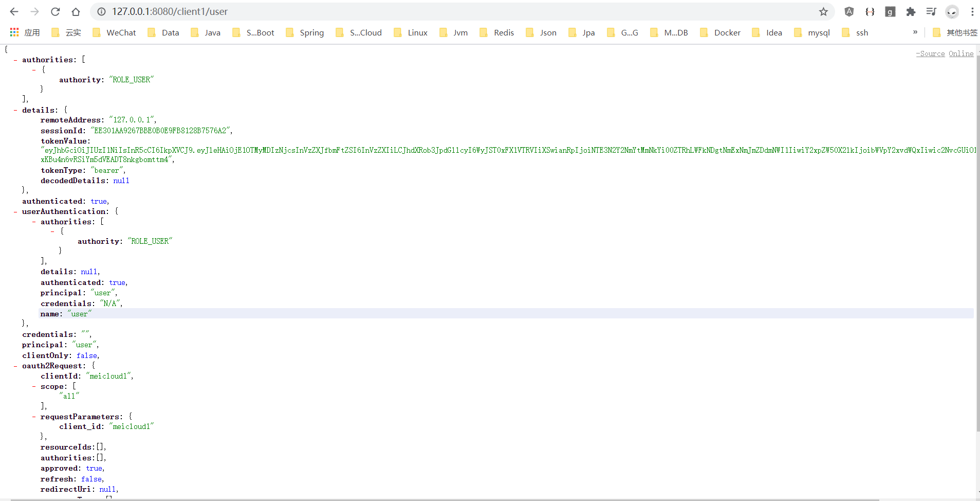This screenshot has height=501, width=980.
Task: Open the S...Boot bookmark folder
Action: (x=253, y=32)
